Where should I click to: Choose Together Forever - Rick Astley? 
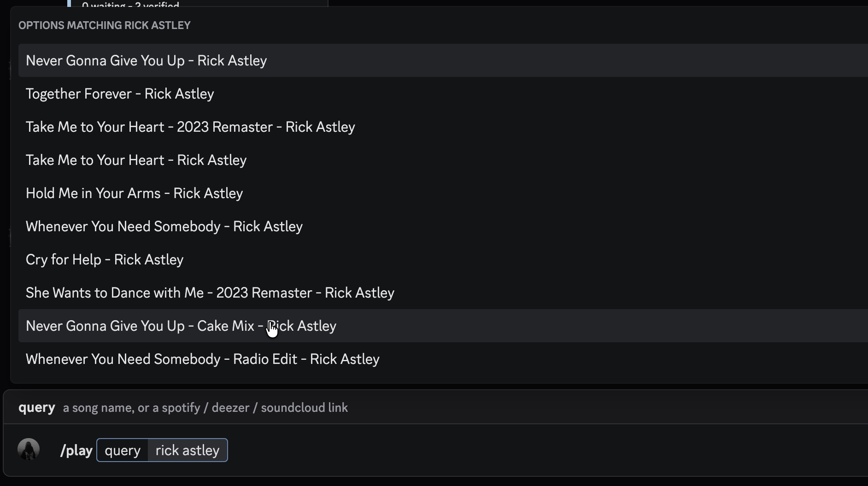[443, 94]
